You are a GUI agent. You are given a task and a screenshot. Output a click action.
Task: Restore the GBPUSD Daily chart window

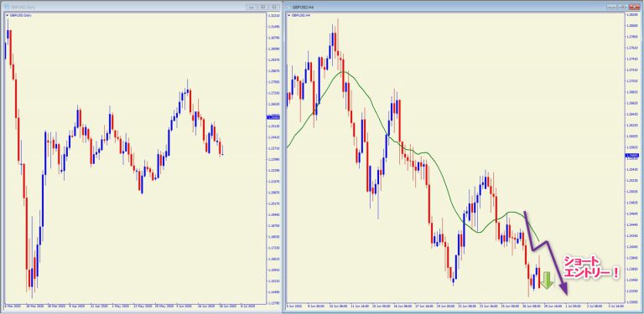(262, 7)
